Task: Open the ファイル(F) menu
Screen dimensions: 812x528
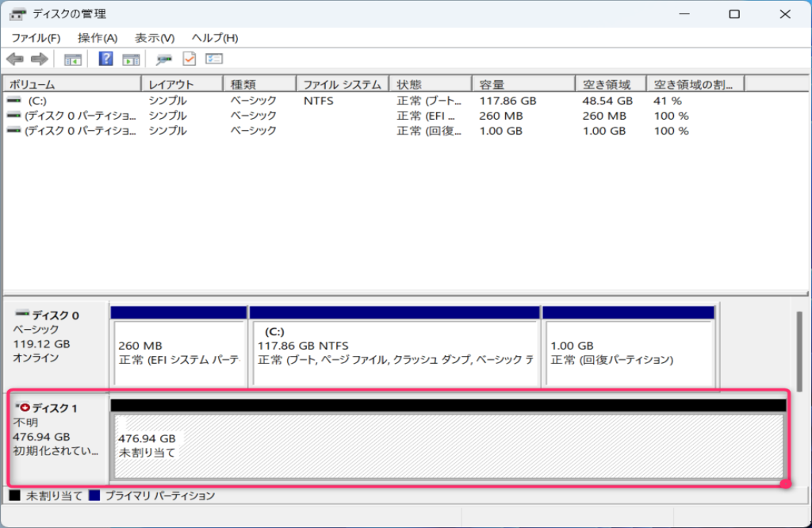Action: click(36, 38)
